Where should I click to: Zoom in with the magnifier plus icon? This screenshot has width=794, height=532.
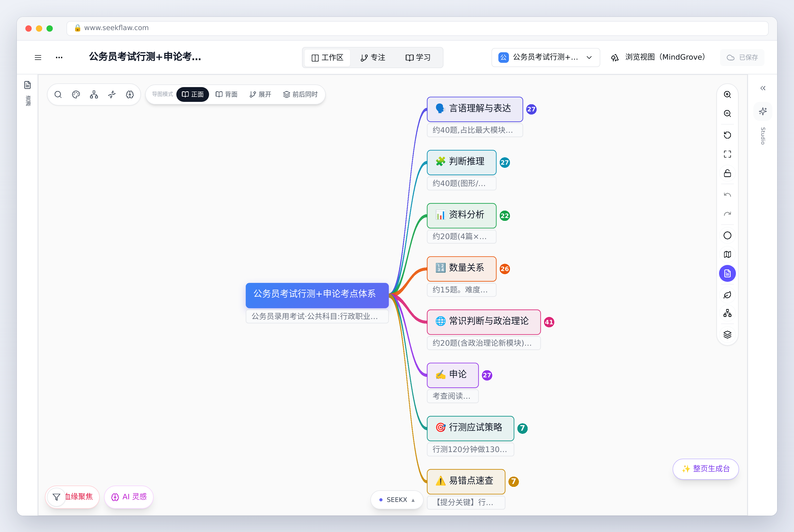(727, 94)
